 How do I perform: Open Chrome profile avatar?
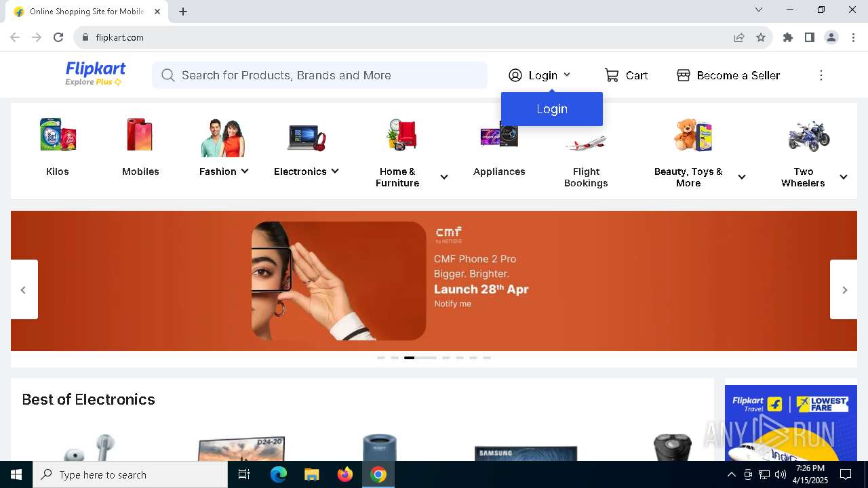pos(831,37)
